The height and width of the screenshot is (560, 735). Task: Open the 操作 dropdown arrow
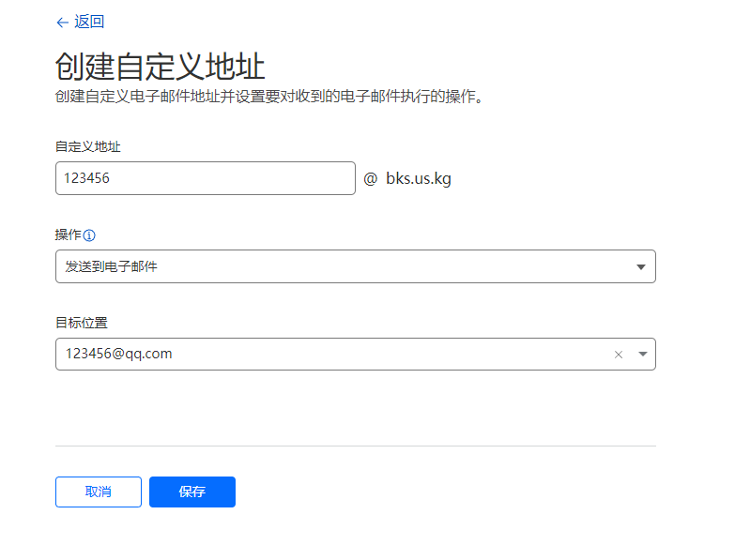point(641,267)
